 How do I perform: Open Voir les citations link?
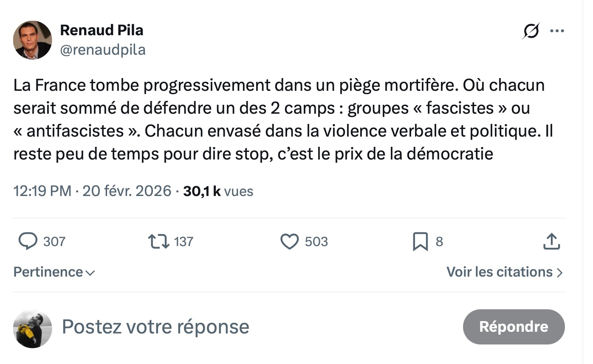click(500, 272)
